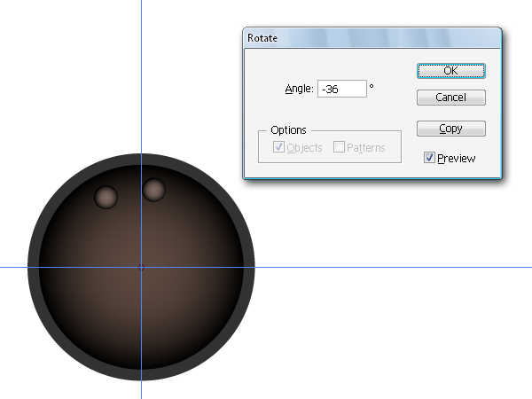Viewport: 532px width, 399px height.
Task: Confirm rotation with the OK button
Action: (x=451, y=71)
